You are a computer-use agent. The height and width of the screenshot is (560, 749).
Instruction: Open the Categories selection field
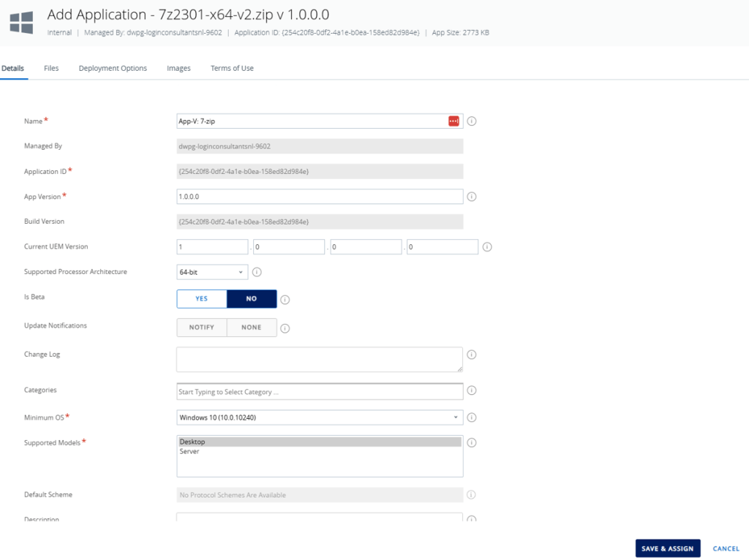[320, 392]
